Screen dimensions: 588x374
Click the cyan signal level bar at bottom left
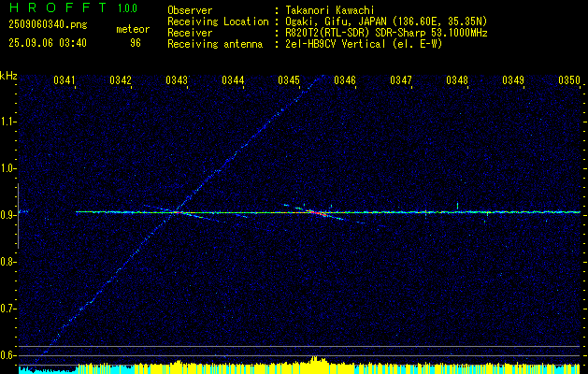tap(48, 370)
